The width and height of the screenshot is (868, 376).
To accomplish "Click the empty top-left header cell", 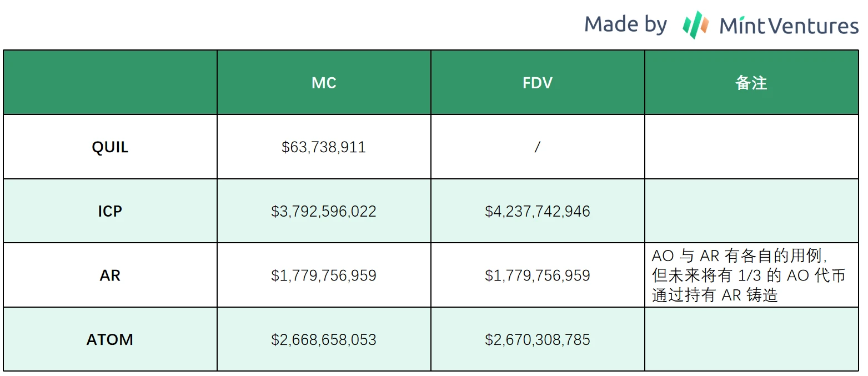I will click(110, 83).
